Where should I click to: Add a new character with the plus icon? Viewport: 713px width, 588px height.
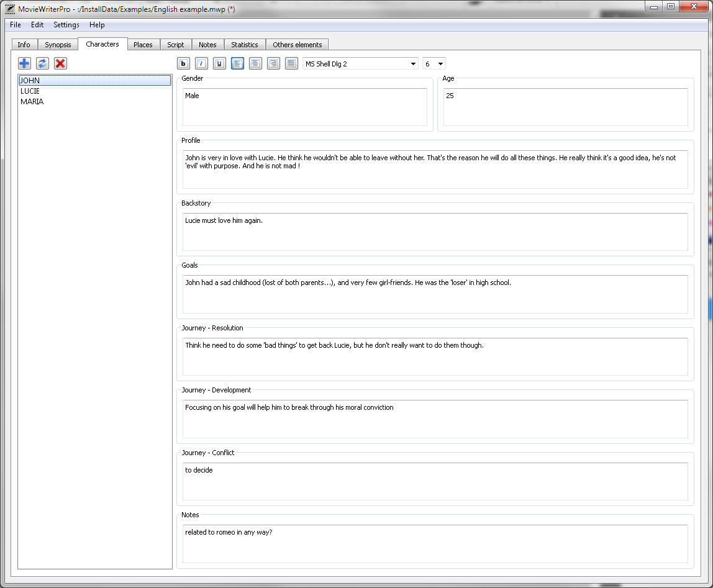(x=24, y=63)
